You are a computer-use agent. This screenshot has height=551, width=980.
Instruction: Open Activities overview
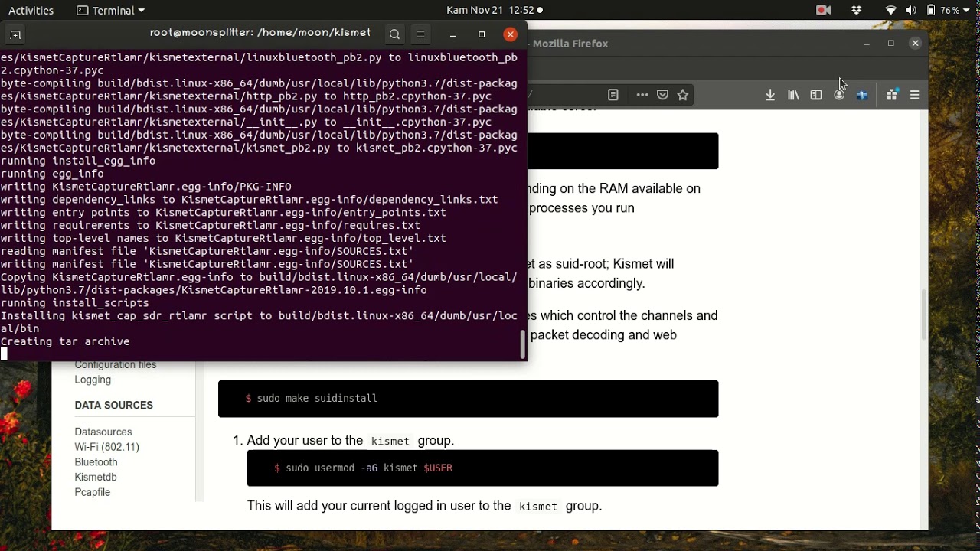[31, 10]
